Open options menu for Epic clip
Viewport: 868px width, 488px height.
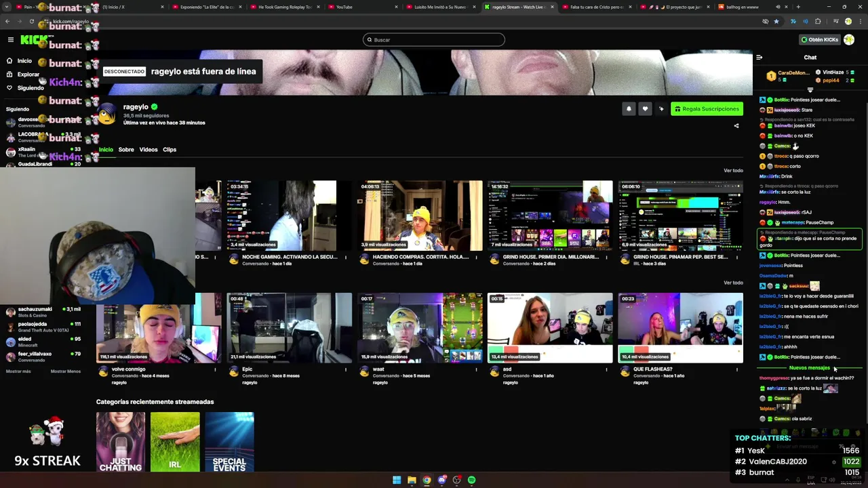346,369
